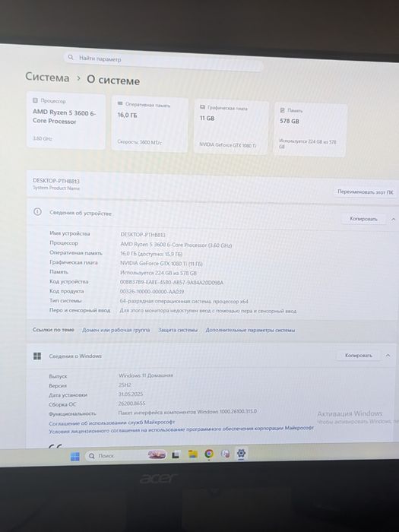Screen dimensions: 399x532
Task: Click '3.60 GHz' on the processor card
Action: point(42,138)
